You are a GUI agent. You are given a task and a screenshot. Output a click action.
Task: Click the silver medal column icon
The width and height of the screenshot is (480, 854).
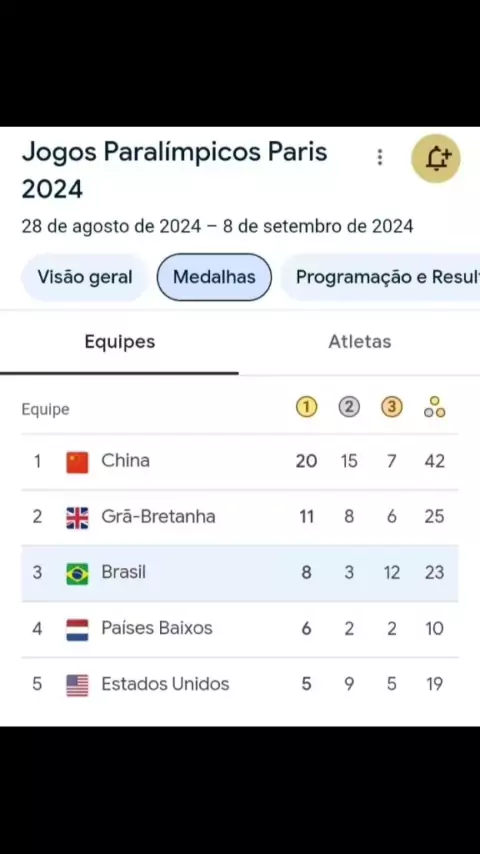(x=349, y=407)
